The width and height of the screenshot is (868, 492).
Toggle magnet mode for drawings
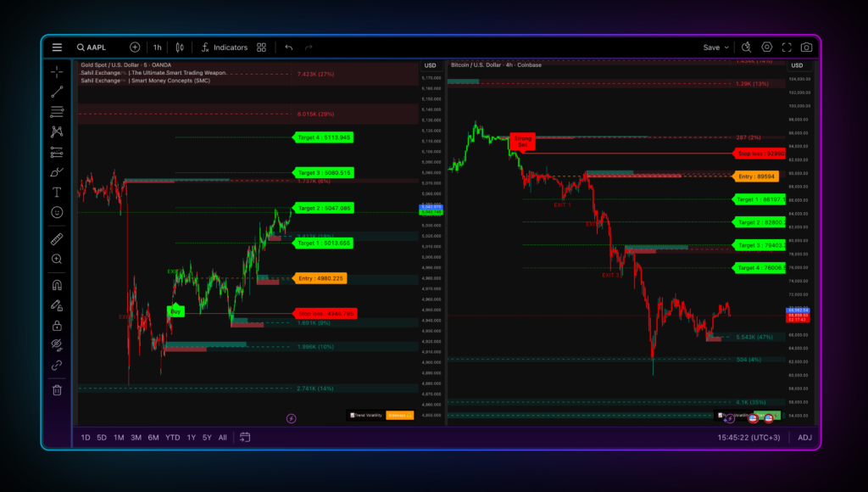(57, 285)
